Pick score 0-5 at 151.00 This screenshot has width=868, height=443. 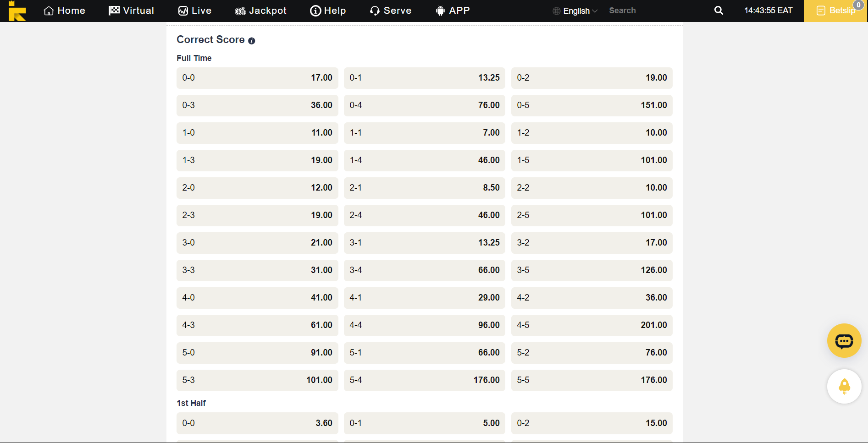click(592, 105)
